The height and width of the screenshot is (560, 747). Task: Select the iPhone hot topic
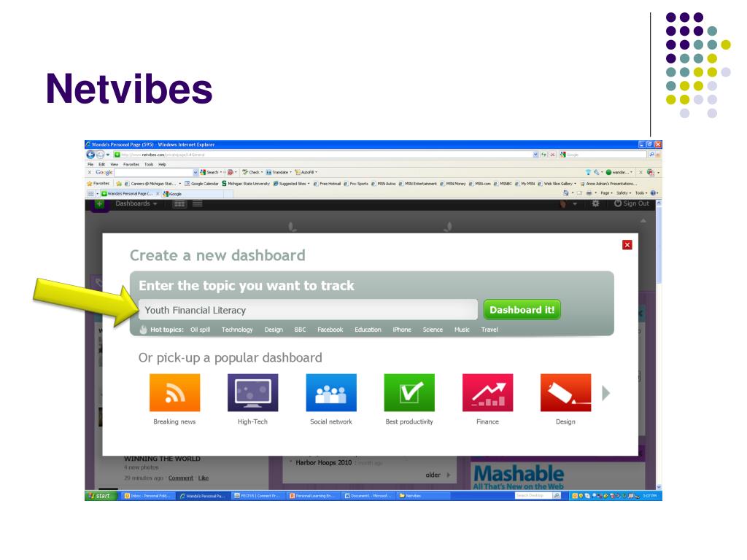[x=402, y=330]
